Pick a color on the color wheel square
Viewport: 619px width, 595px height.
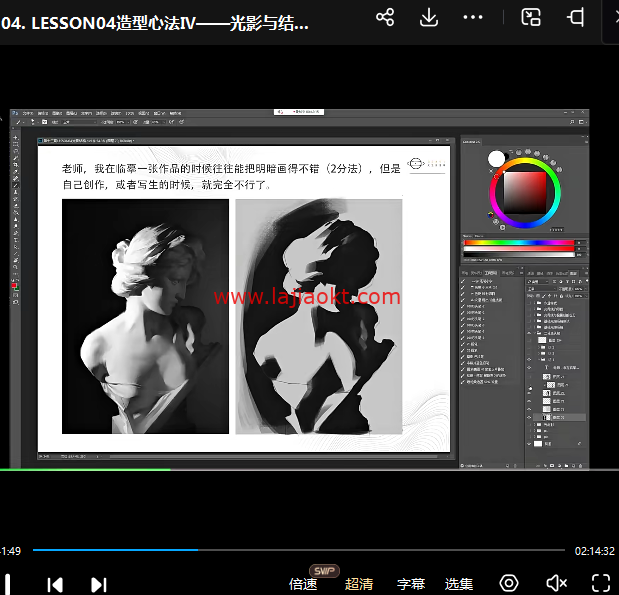(525, 193)
